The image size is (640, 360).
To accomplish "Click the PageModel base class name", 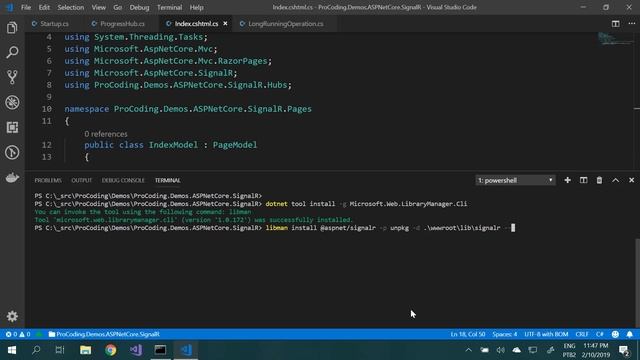I will point(235,145).
